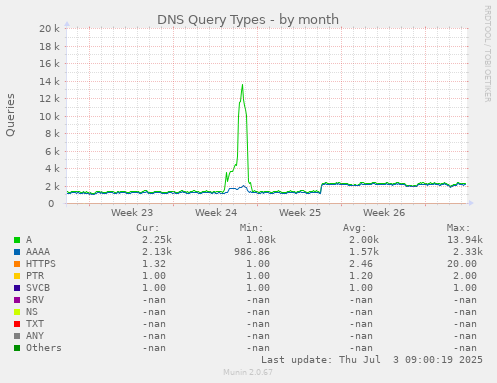Click the Week 26 x-axis label

pyautogui.click(x=384, y=213)
